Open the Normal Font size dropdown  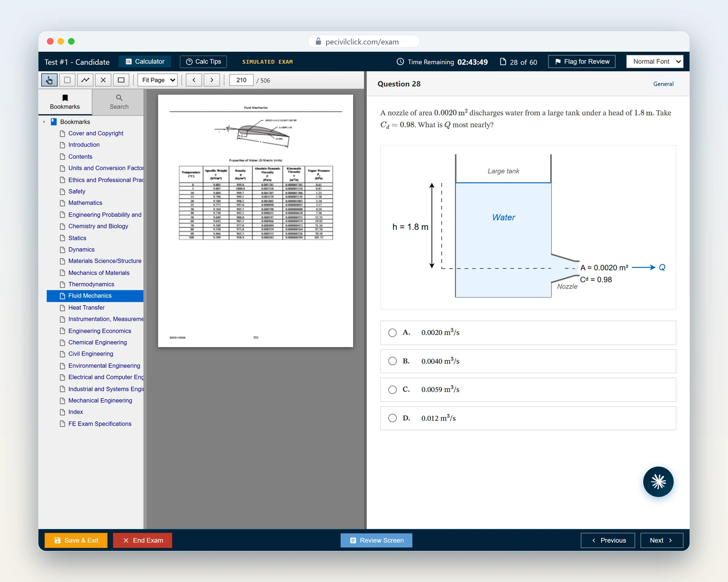[654, 61]
